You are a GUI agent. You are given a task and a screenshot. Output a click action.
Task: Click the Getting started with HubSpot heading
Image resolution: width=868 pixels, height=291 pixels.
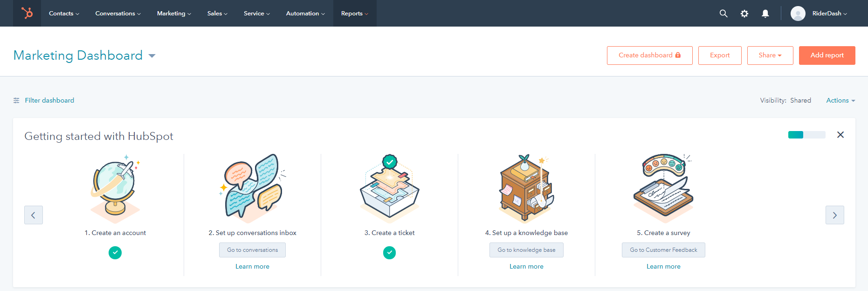99,136
